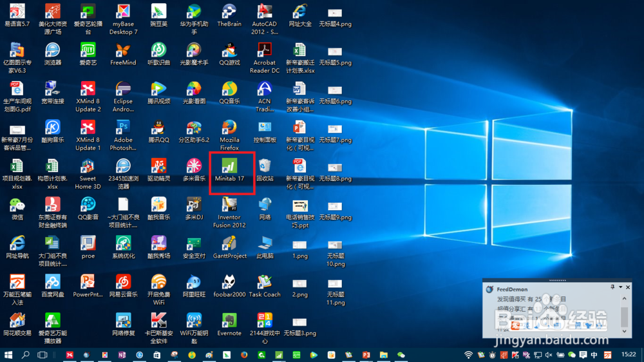644x362 pixels.
Task: Open the Adobe Photoshop desktop shortcut
Action: (x=123, y=135)
